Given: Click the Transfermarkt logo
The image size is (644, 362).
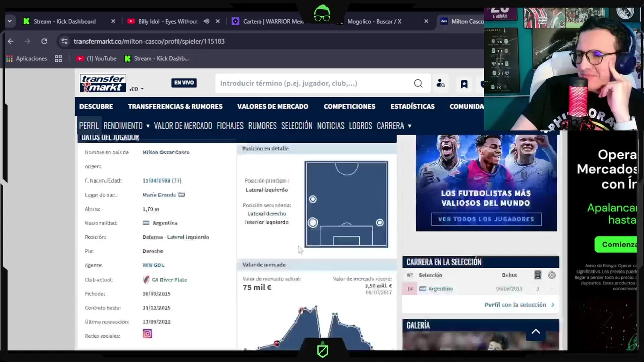Looking at the screenshot, I should (x=103, y=83).
